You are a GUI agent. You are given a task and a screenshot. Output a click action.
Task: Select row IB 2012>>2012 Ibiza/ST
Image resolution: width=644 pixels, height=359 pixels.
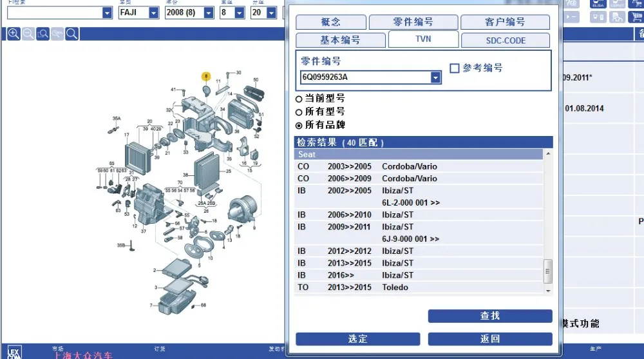[419, 251]
